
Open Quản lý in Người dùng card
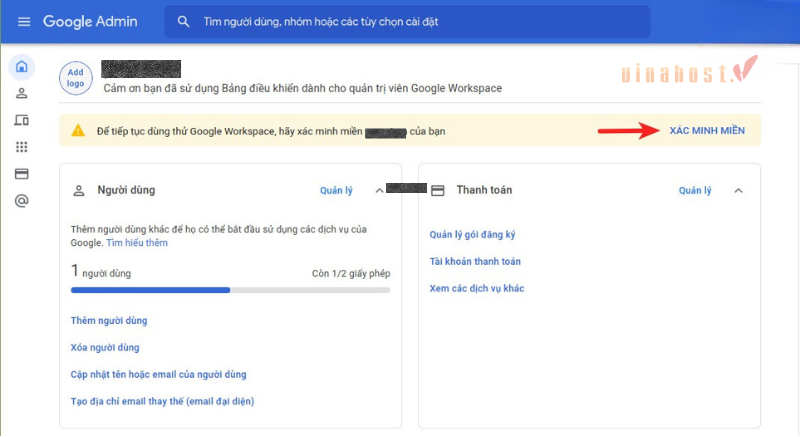336,191
